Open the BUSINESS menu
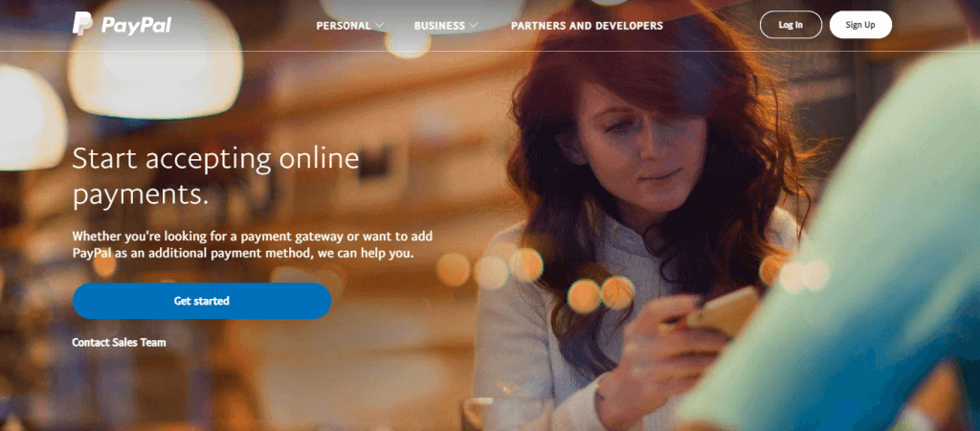The height and width of the screenshot is (431, 980). pyautogui.click(x=439, y=26)
